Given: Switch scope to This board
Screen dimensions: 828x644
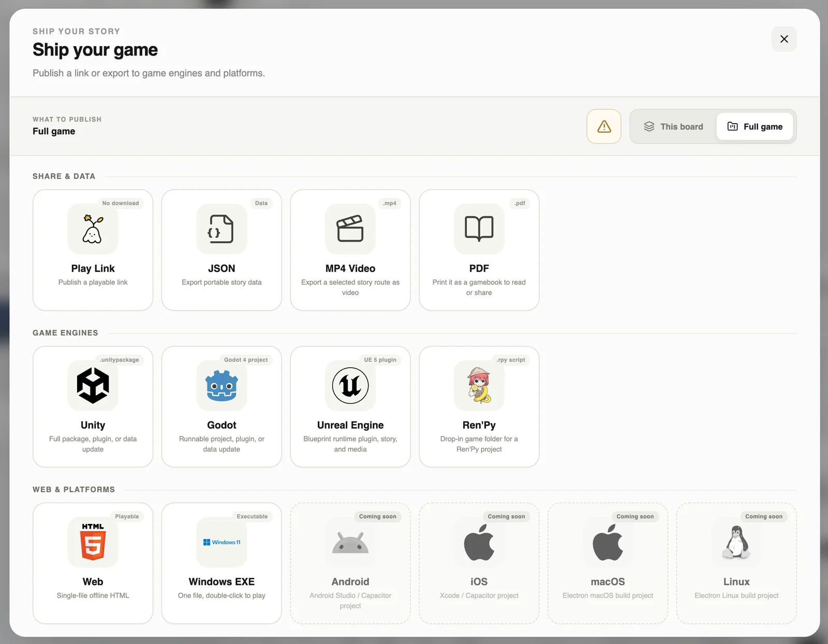Looking at the screenshot, I should pos(674,126).
